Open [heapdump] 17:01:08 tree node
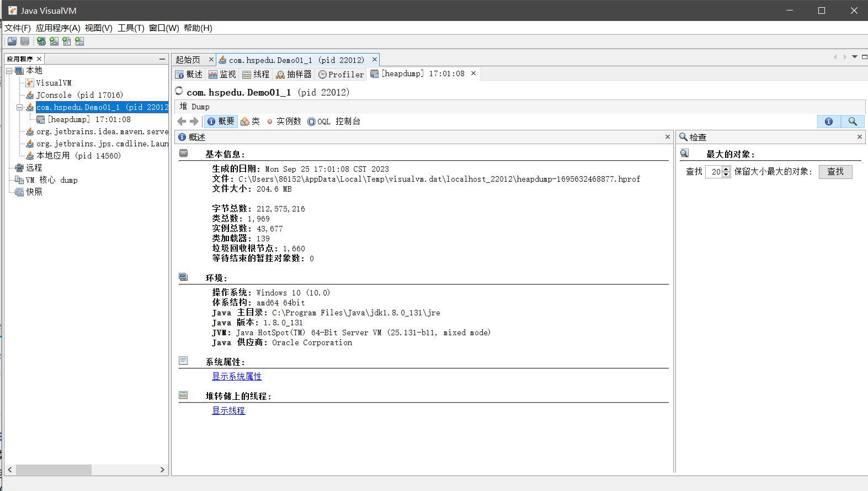Image resolution: width=868 pixels, height=491 pixels. (x=89, y=119)
